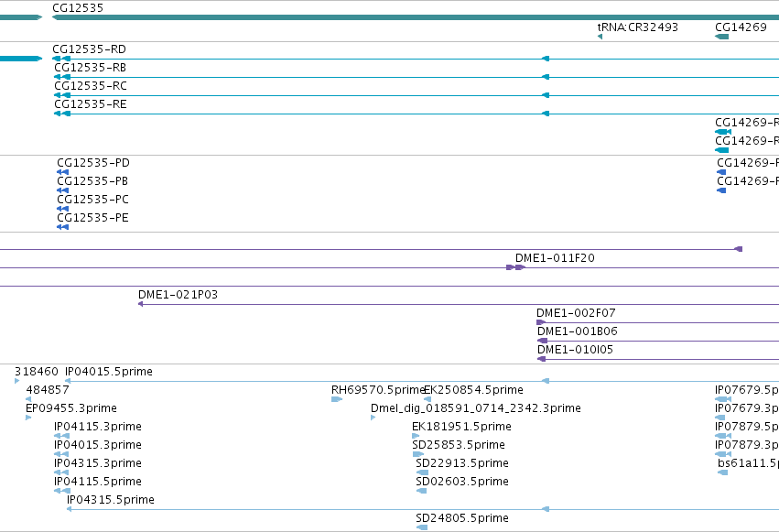
Task: Select the DME1-010I05 label
Action: [575, 350]
